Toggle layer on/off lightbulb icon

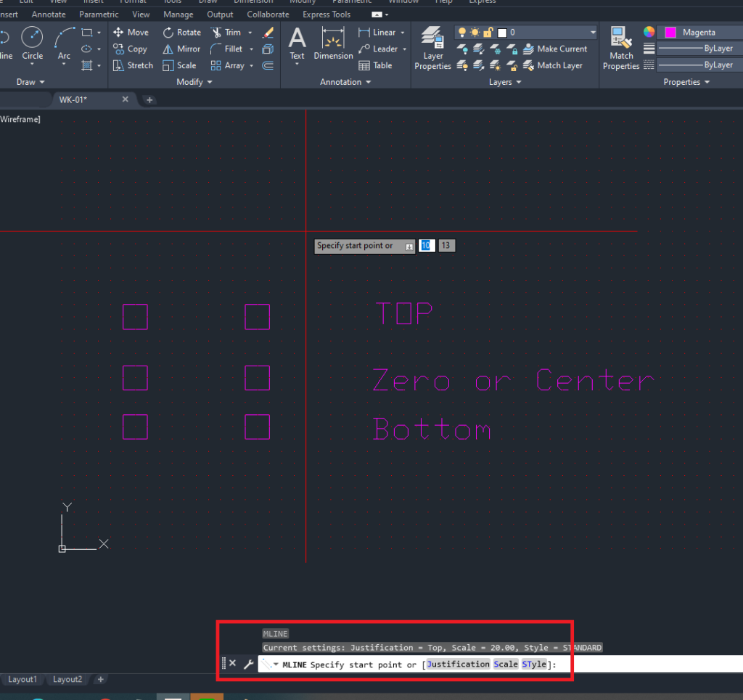pos(461,33)
